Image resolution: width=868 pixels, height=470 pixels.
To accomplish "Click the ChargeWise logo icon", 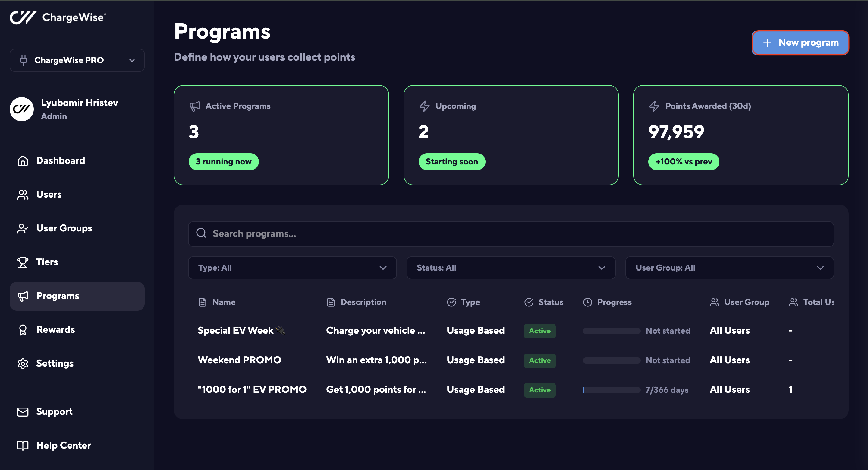I will pyautogui.click(x=23, y=17).
